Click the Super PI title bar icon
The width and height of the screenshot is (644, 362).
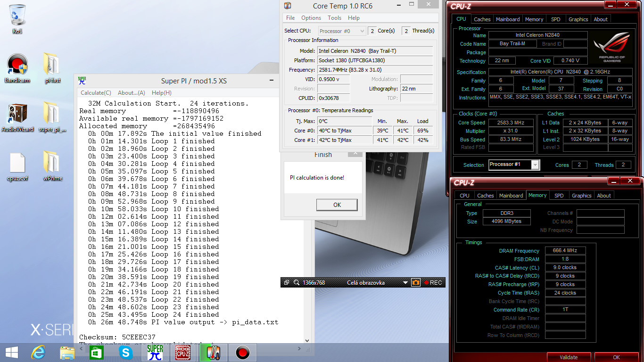tap(82, 81)
